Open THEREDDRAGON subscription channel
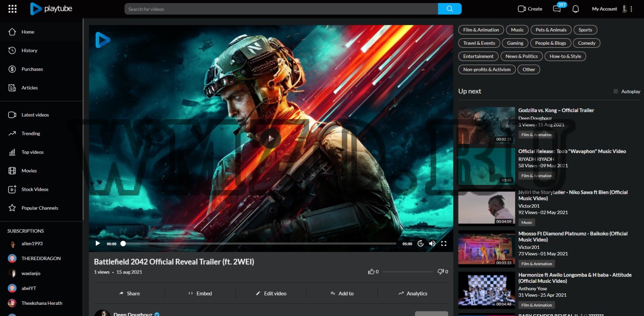 (x=41, y=258)
